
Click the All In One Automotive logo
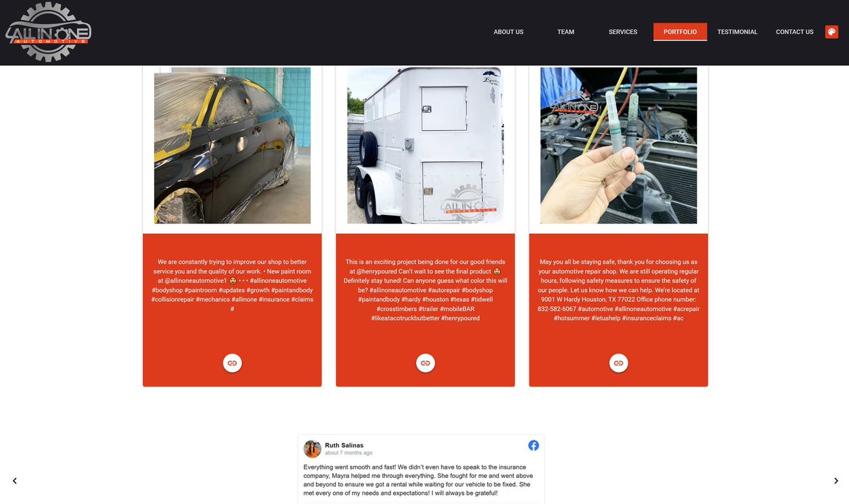click(x=48, y=32)
